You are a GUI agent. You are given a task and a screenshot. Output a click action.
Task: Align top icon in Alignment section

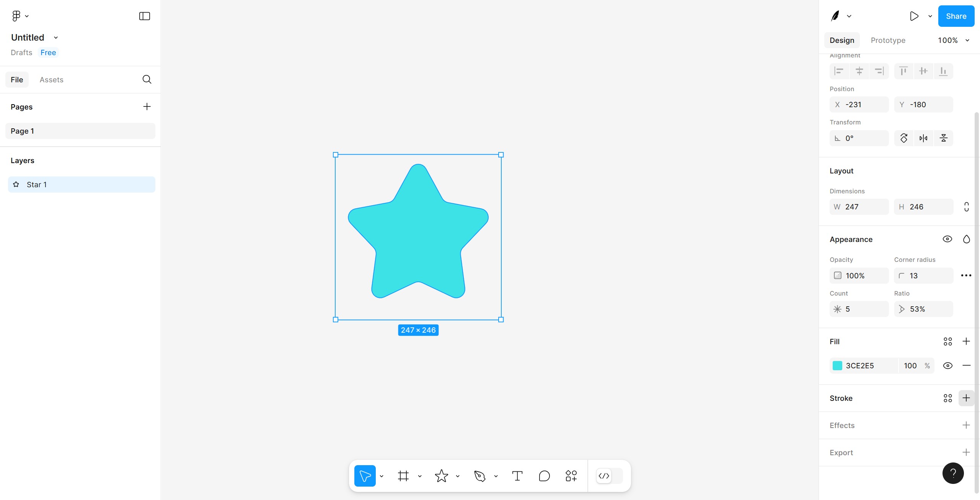tap(903, 71)
